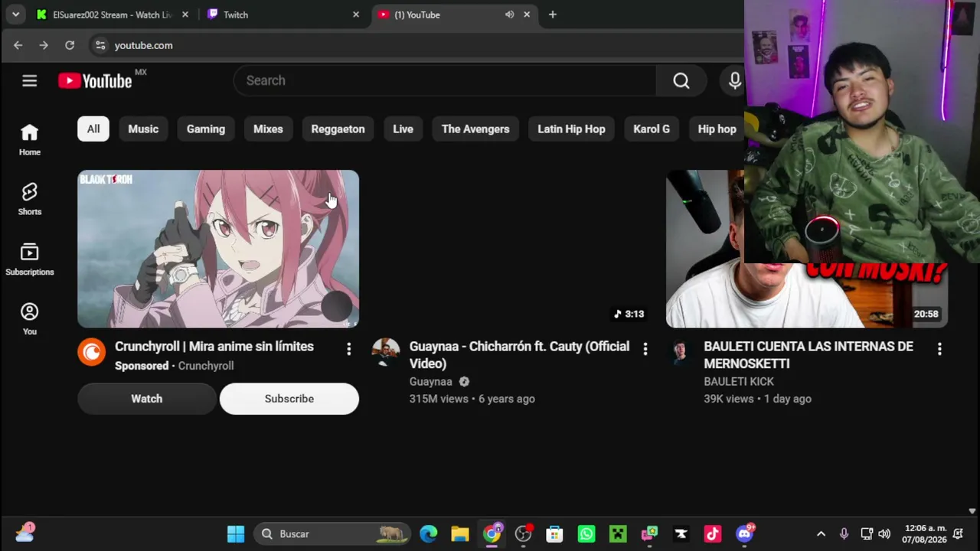980x551 pixels.
Task: Open the You section in sidebar
Action: point(30,319)
